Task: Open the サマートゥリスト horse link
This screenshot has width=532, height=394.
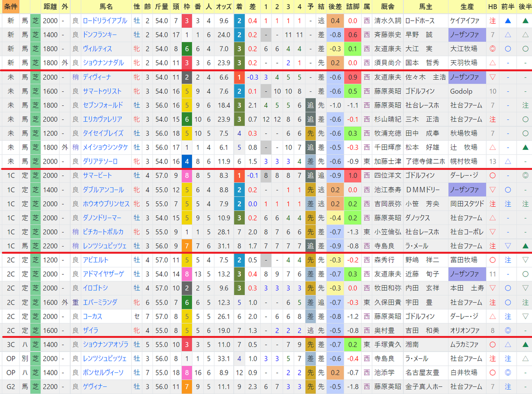Action: pyautogui.click(x=102, y=91)
